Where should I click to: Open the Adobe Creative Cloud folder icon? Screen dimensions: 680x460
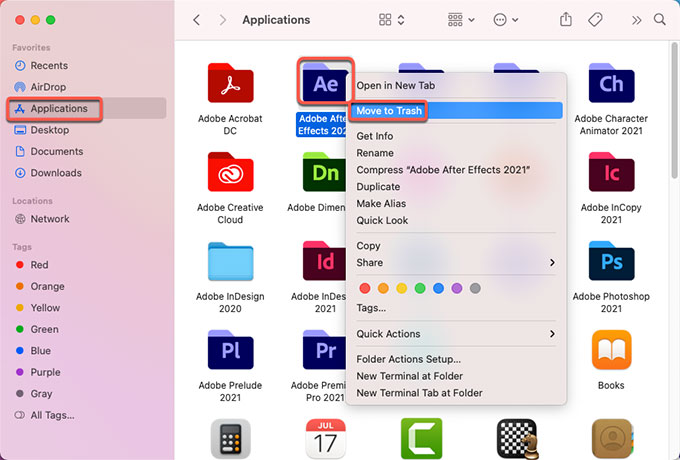point(230,172)
